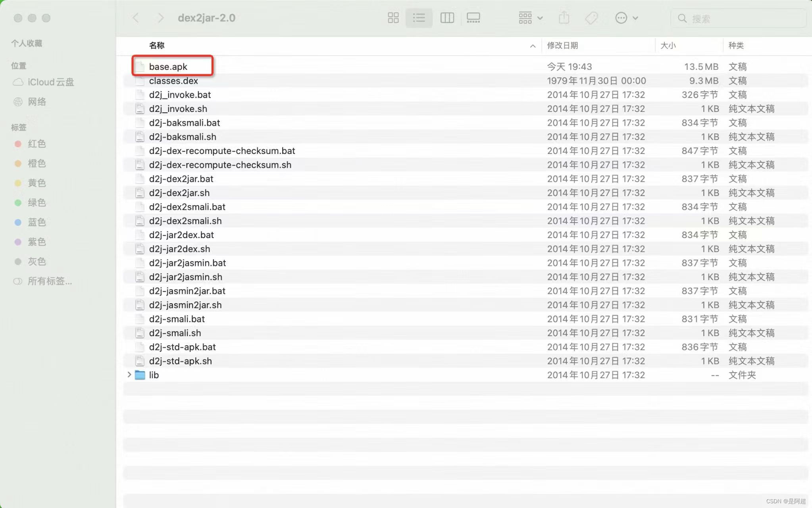Select the 红色 tag
Image resolution: width=812 pixels, height=508 pixels.
[x=30, y=144]
